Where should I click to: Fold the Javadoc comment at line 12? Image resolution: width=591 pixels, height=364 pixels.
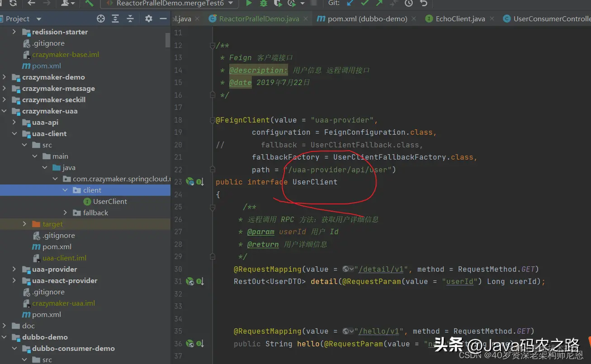(x=212, y=45)
